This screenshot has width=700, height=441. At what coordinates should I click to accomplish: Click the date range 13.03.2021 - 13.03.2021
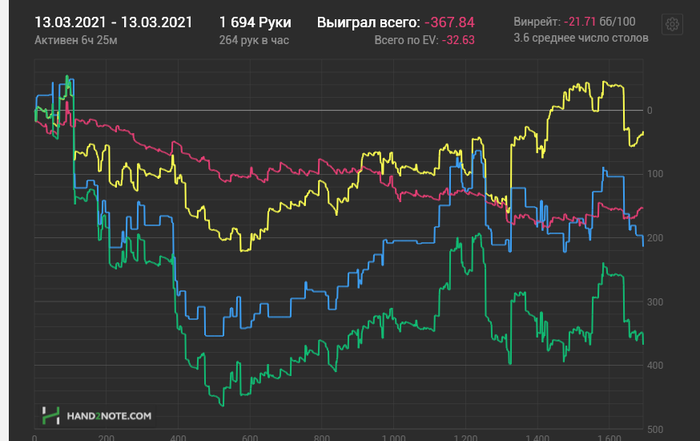coord(113,22)
